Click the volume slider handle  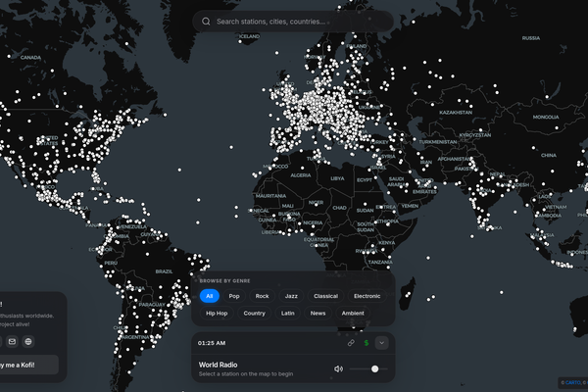click(x=374, y=368)
